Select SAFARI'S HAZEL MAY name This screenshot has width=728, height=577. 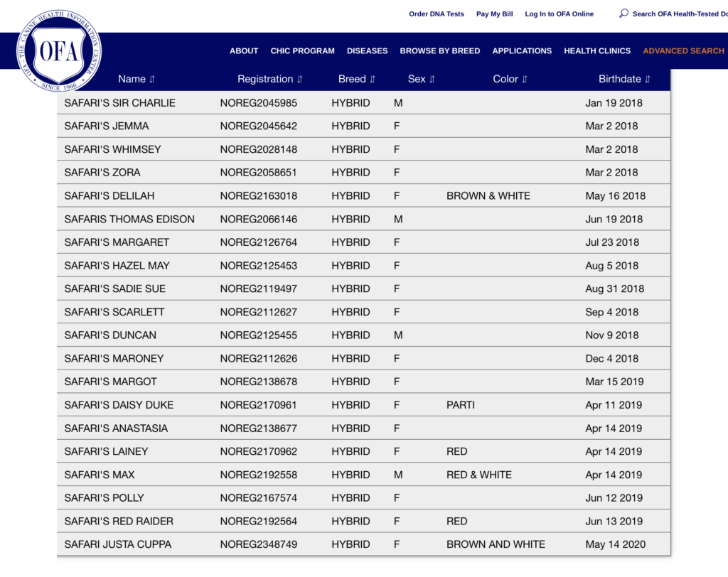click(x=117, y=266)
